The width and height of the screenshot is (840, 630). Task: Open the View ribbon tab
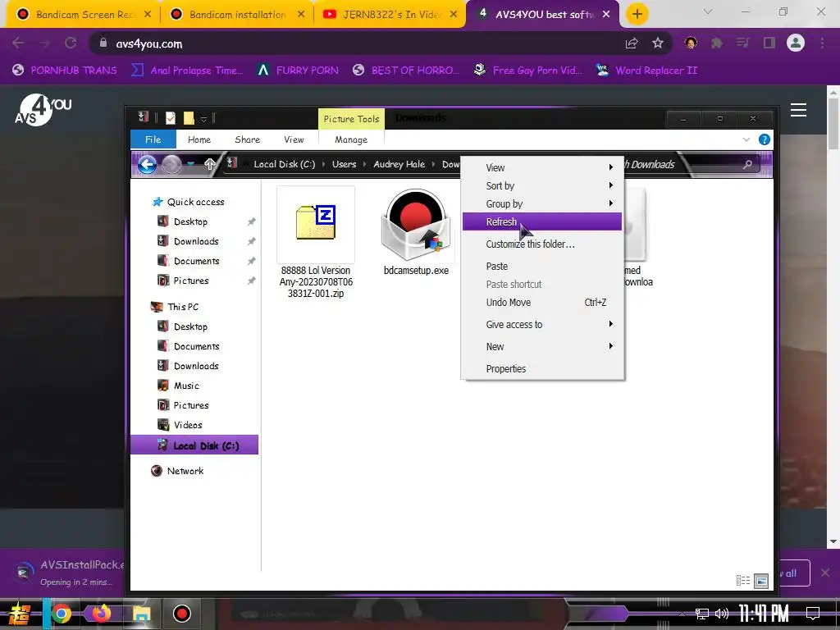tap(294, 139)
